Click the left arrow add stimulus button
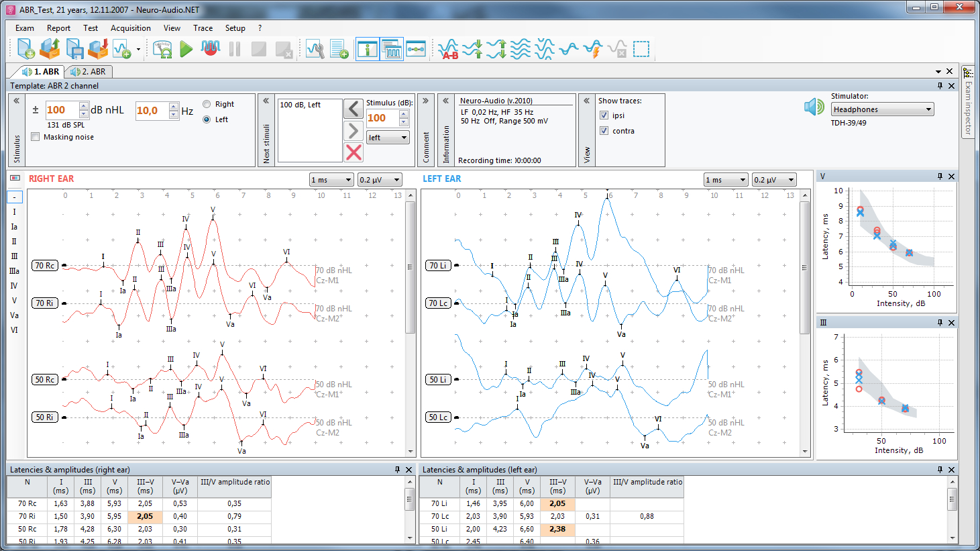 [x=353, y=109]
